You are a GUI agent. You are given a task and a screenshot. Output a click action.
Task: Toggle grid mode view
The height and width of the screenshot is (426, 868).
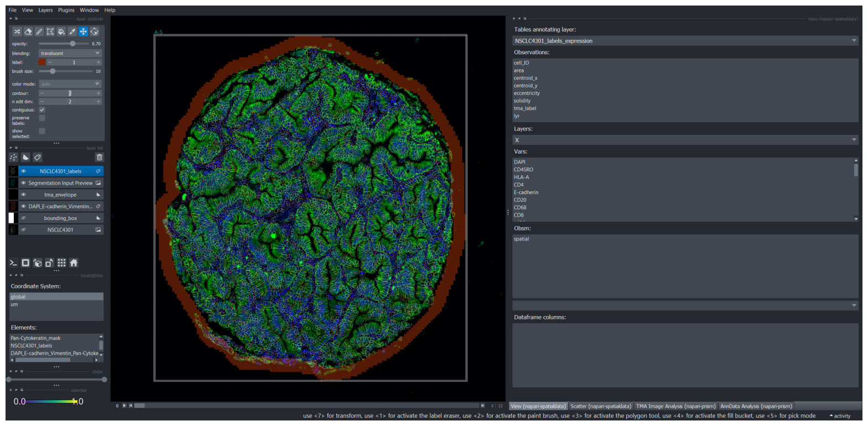[62, 263]
